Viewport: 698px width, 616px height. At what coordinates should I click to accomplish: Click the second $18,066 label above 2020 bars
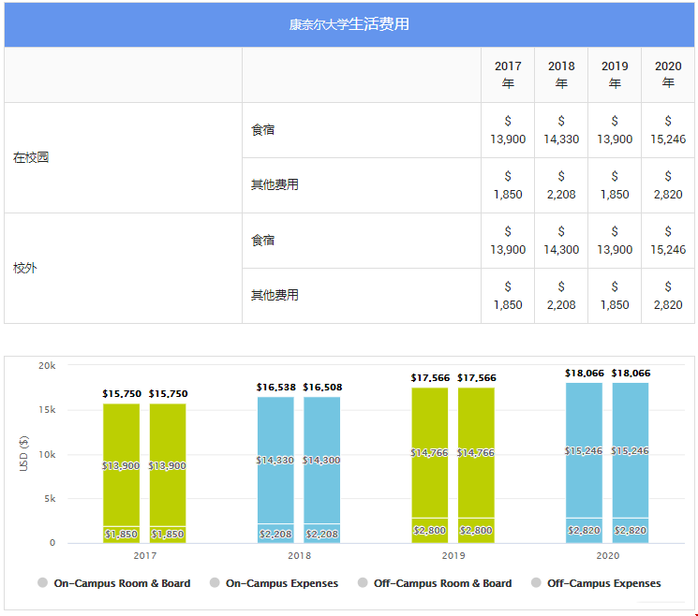[x=631, y=374]
